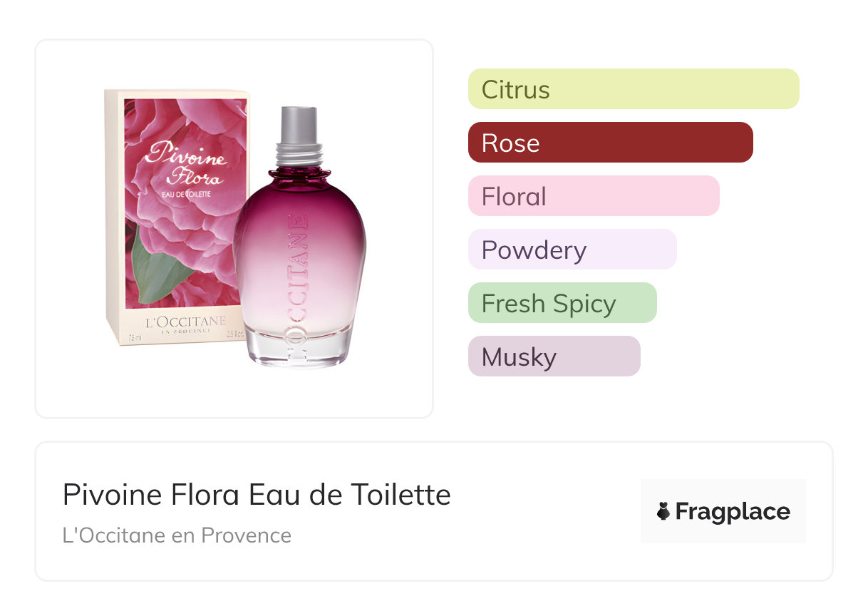Click the pink Floral accord bar
This screenshot has width=868, height=616.
click(593, 196)
